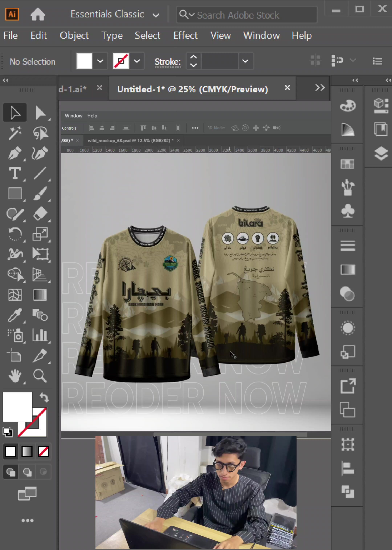This screenshot has width=392, height=550.
Task: Click the control bar stroke swatch
Action: [x=121, y=61]
